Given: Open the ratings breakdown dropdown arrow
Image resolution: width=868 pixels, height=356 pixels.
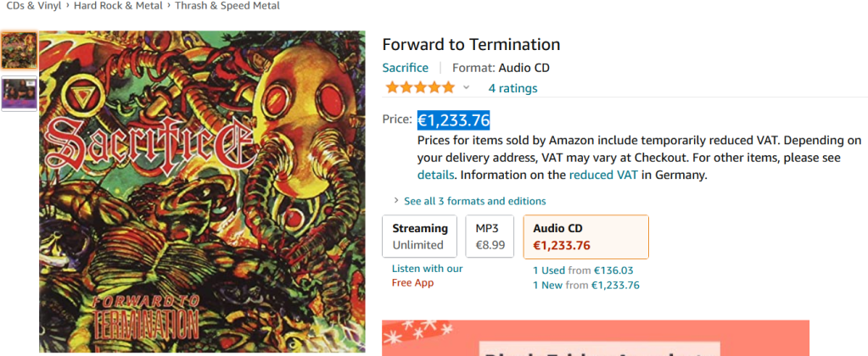Looking at the screenshot, I should (466, 87).
